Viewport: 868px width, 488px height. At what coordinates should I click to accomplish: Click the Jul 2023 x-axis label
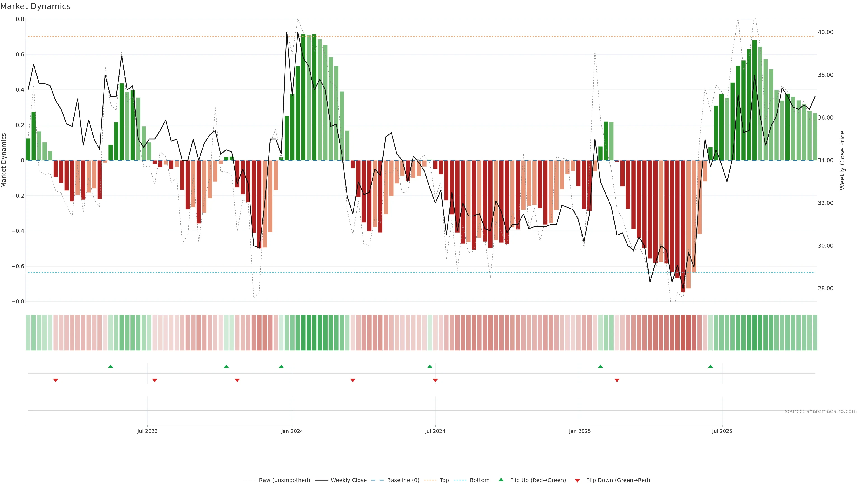point(147,431)
